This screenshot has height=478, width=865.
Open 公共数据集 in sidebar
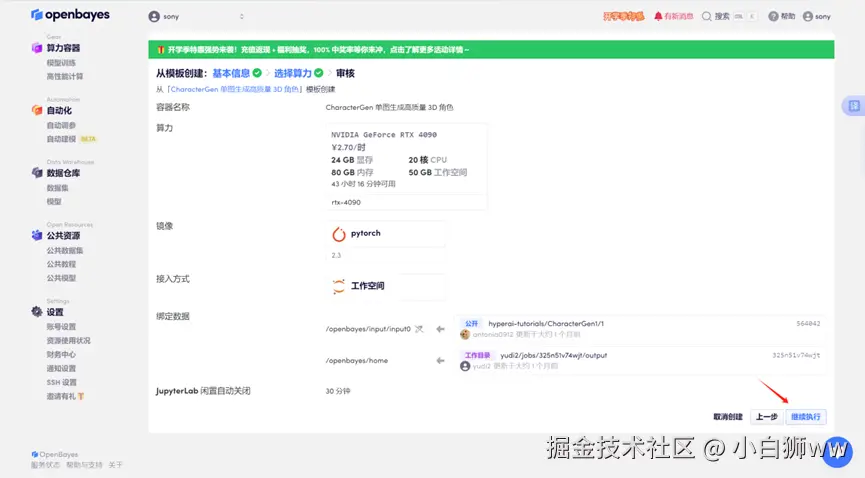click(x=65, y=251)
